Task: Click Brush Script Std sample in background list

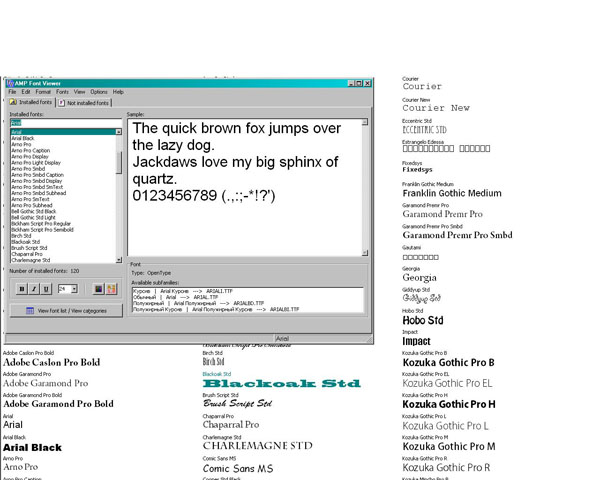Action: click(237, 403)
